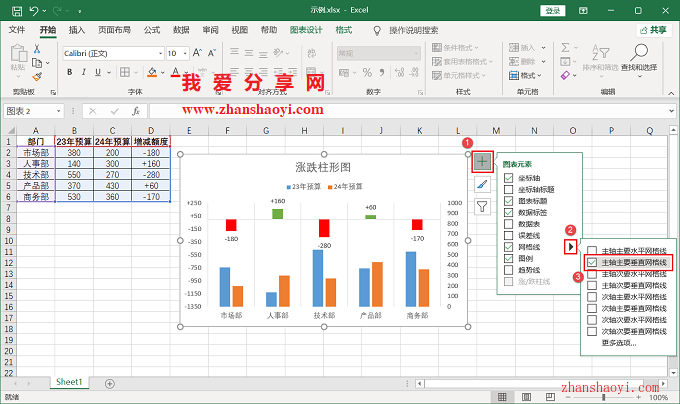Viewport: 680px width, 404px height.
Task: Toggle Underline formatting
Action: click(98, 72)
